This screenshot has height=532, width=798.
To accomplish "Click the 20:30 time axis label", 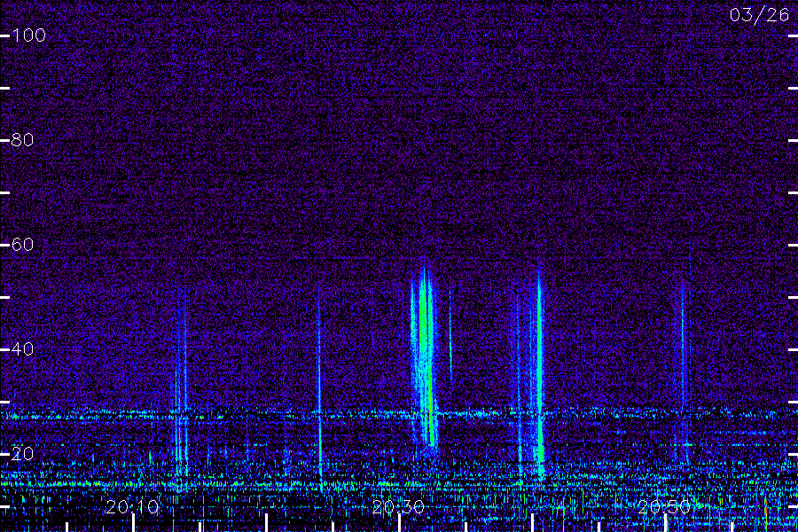I will tap(398, 507).
